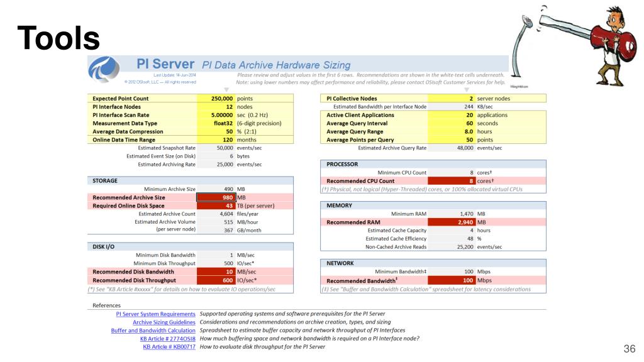Click Required Online Disk Space 43 cell
Image resolution: width=644 pixels, height=362 pixels.
216,206
